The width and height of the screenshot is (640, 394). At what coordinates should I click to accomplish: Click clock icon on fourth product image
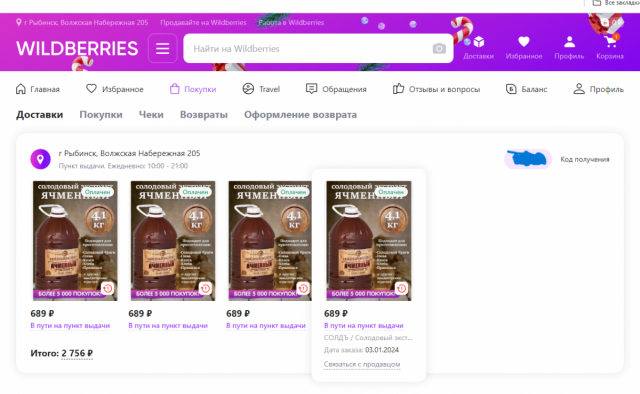click(401, 288)
